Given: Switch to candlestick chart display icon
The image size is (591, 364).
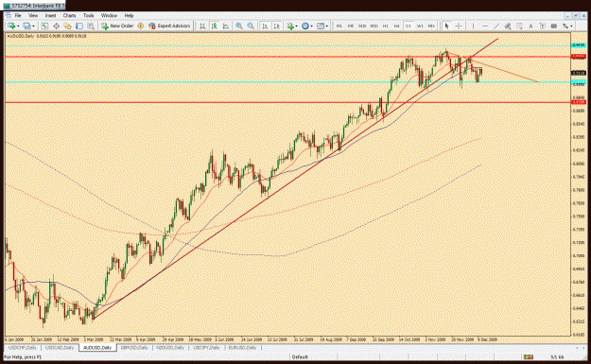Looking at the screenshot, I should (214, 26).
